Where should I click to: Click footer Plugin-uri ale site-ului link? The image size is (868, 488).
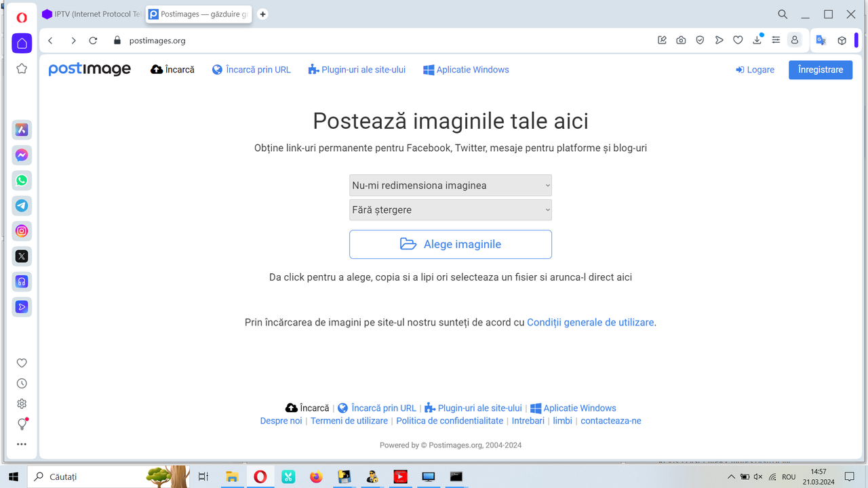[x=473, y=408]
